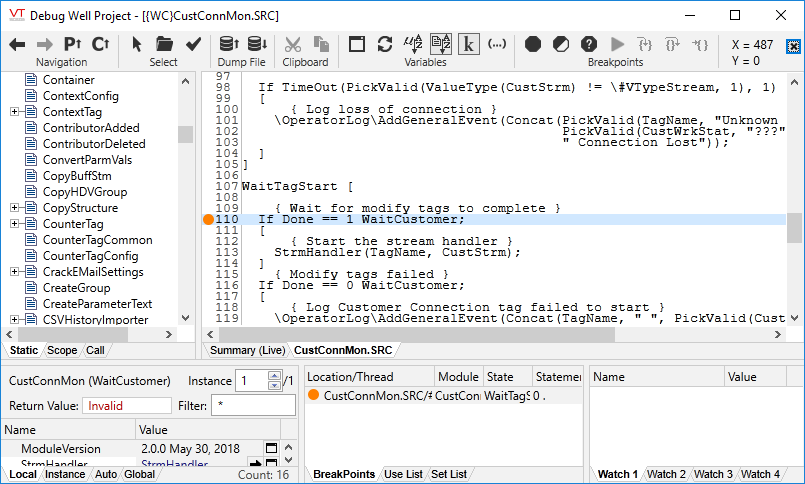Expand the CopyStructure tree node
805x484 pixels.
pos(15,208)
